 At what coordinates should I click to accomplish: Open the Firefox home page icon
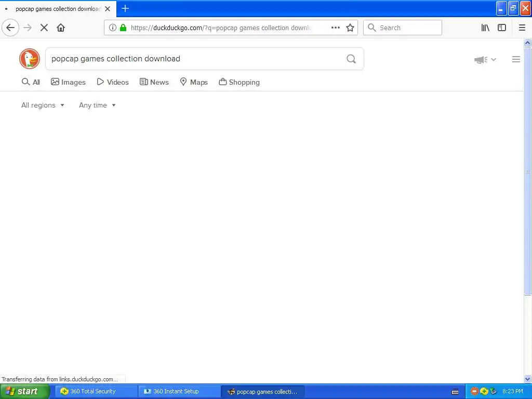61,28
